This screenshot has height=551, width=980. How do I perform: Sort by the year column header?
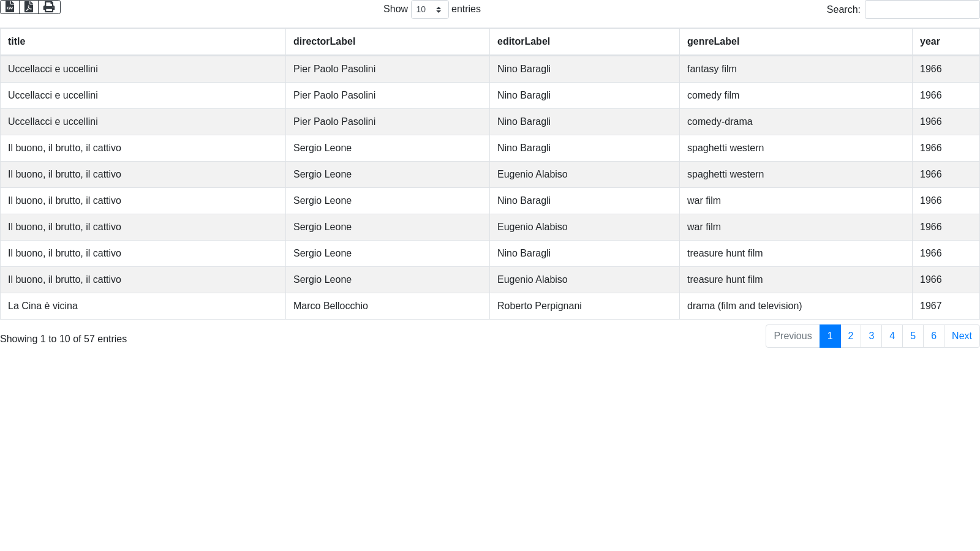point(946,42)
